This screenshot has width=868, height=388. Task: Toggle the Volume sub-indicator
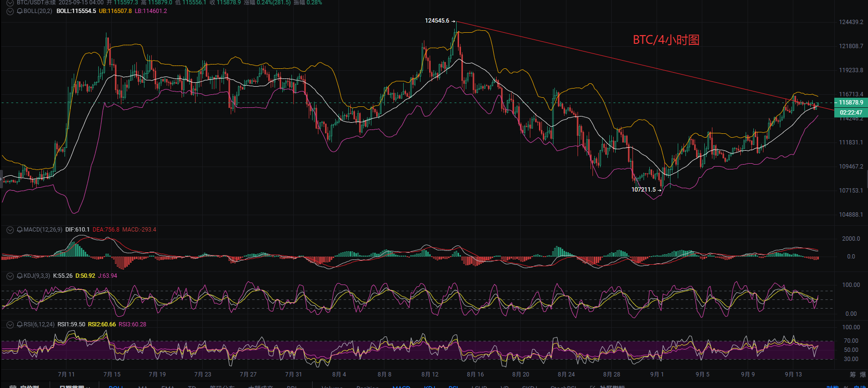click(x=332, y=387)
